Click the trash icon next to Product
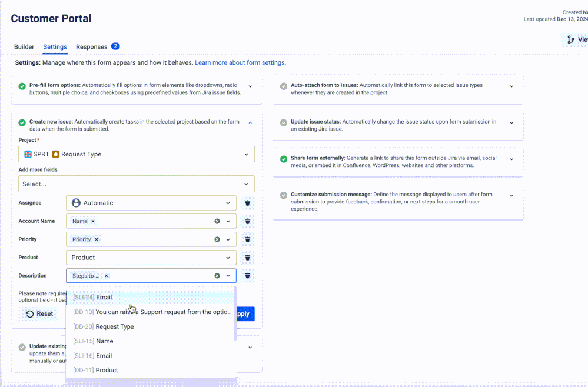The width and height of the screenshot is (588, 387). (x=247, y=258)
